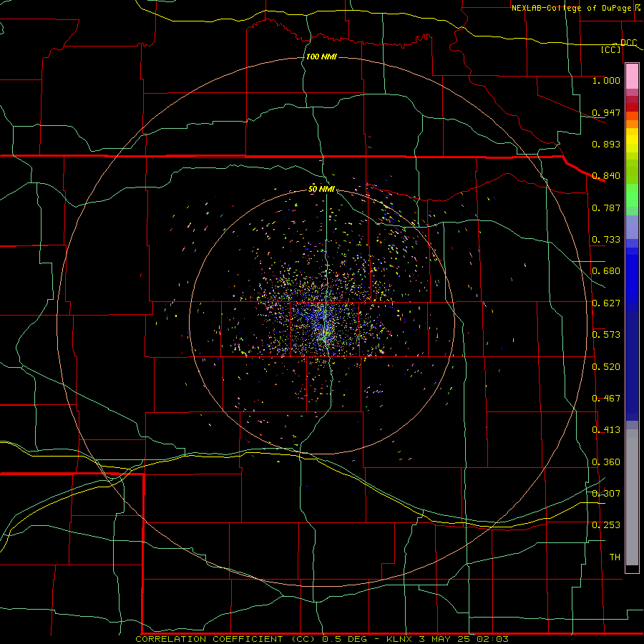644x644 pixels.
Task: Click the 100 NMI range ring label
Action: (321, 57)
